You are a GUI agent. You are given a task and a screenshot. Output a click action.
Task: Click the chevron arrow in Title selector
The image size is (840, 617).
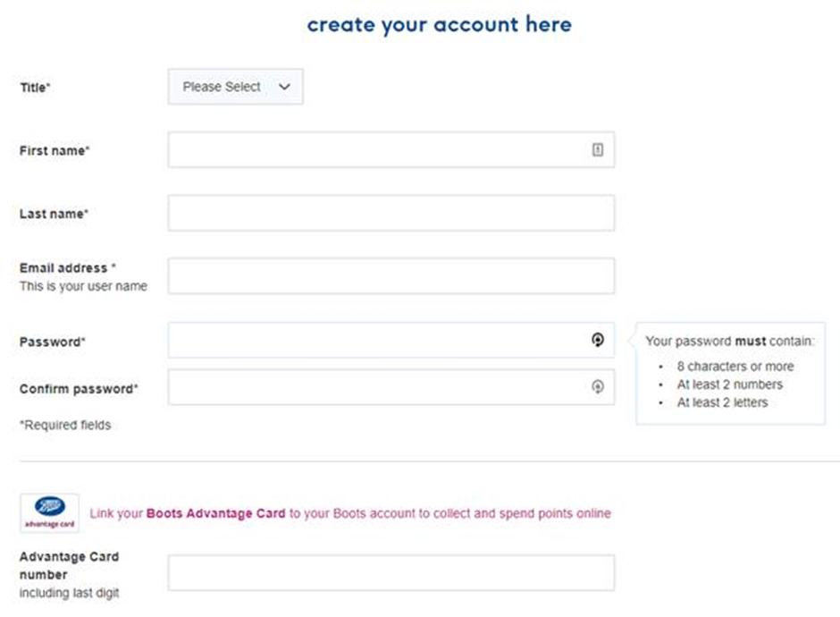284,87
